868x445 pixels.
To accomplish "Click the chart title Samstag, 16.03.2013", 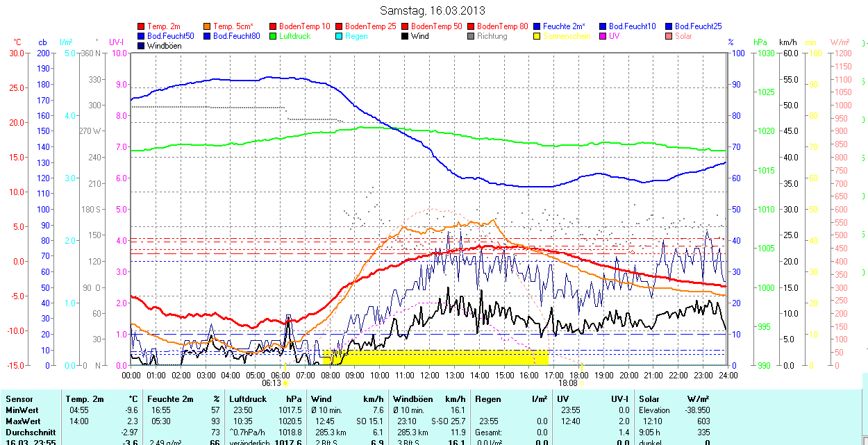I will tap(433, 10).
